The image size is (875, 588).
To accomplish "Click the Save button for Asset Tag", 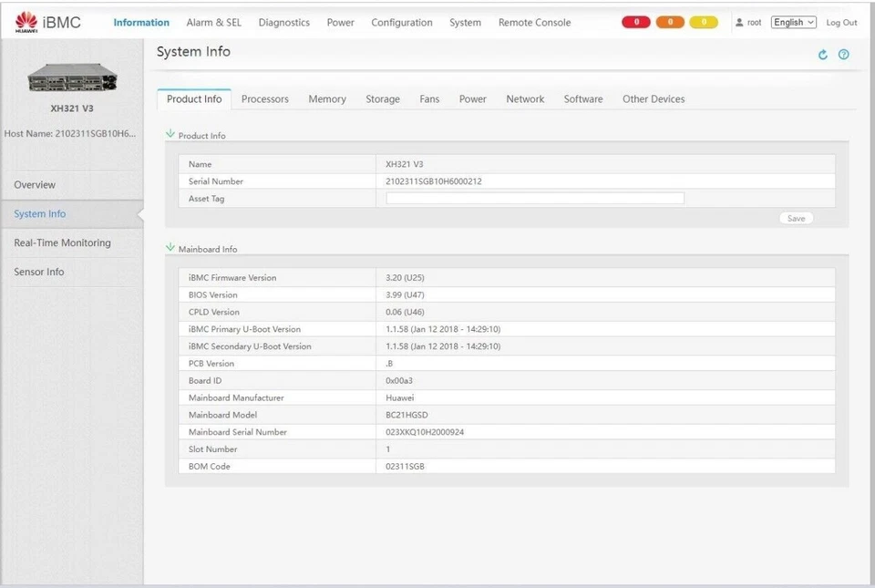I will [x=796, y=218].
